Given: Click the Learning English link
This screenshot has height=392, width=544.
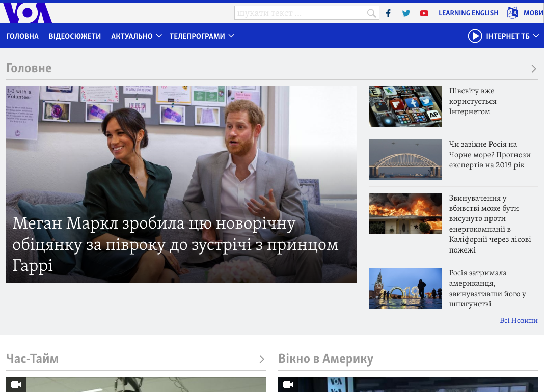Looking at the screenshot, I should click(x=468, y=13).
